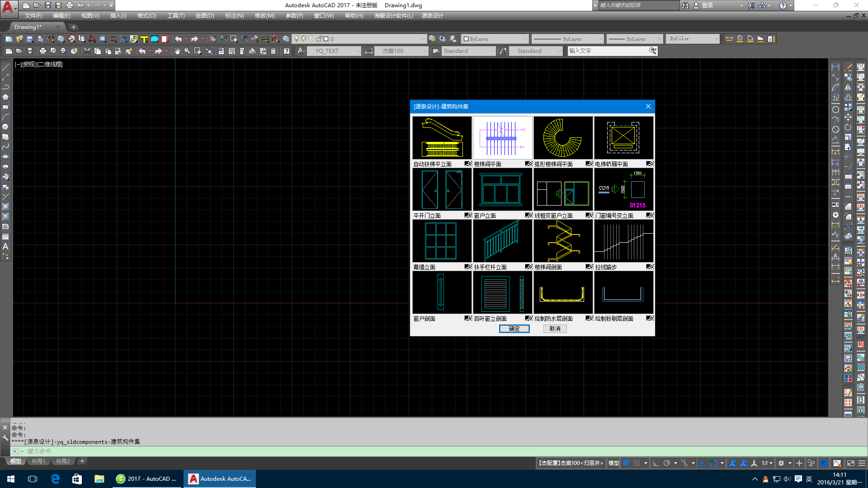The image size is (868, 488).
Task: Click the Customization gear in status bar
Action: point(781,463)
